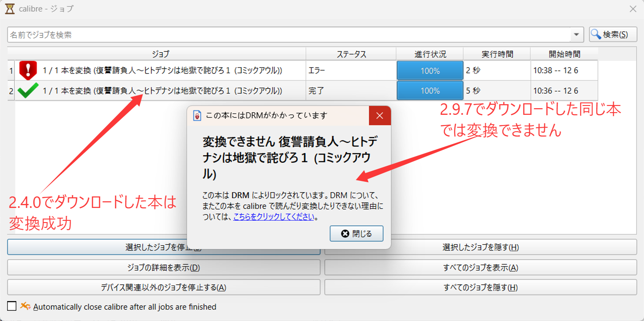The height and width of the screenshot is (321, 644).
Task: Sort by the ジョブ column header
Action: [x=161, y=54]
